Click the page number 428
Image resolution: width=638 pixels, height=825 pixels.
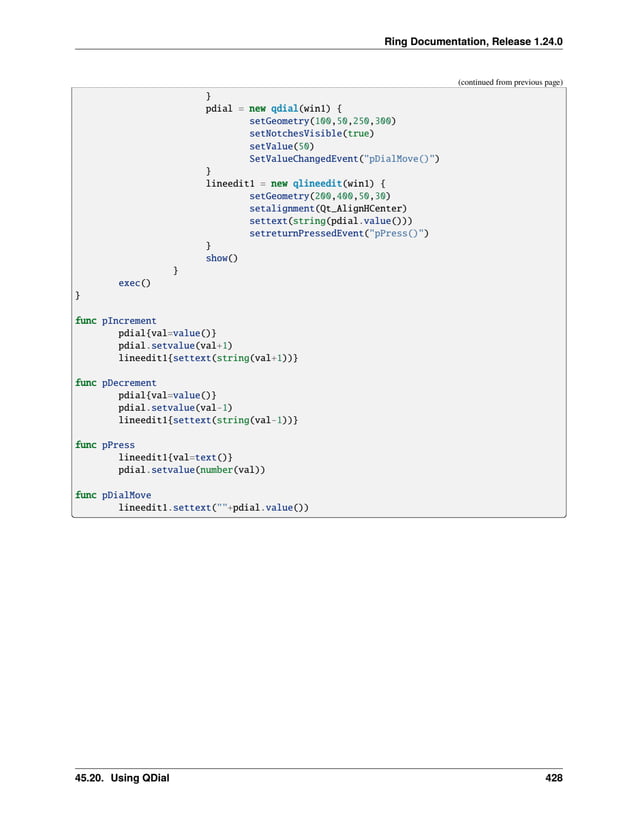tap(554, 778)
